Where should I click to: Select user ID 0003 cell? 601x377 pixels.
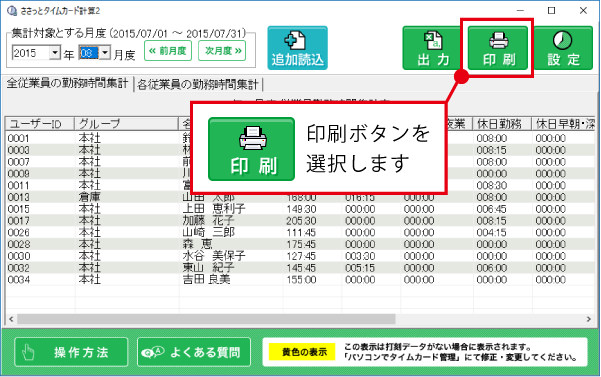18,150
